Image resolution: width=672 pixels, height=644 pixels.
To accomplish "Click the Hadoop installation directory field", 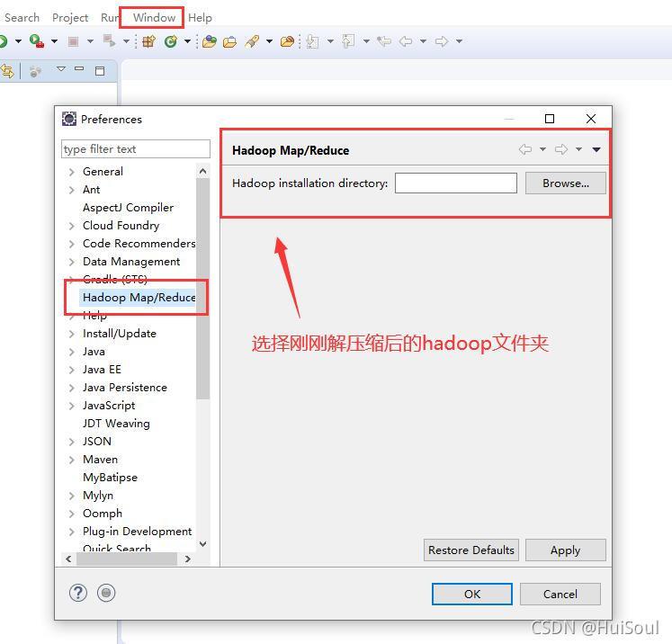I will [455, 183].
